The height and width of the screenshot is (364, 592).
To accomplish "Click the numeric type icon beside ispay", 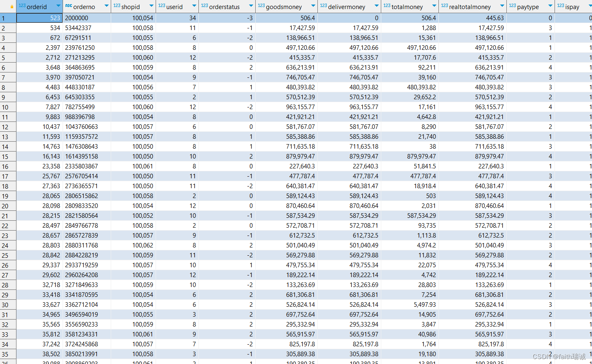I will 561,6.
